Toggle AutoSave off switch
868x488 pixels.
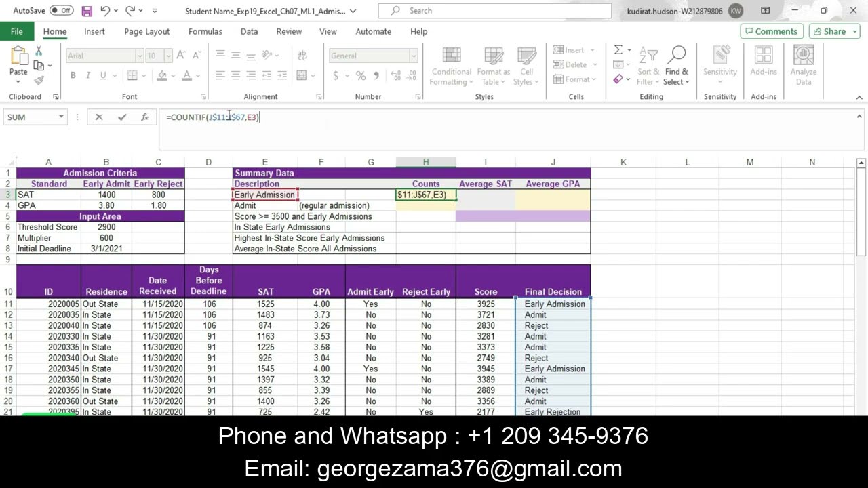pos(62,11)
